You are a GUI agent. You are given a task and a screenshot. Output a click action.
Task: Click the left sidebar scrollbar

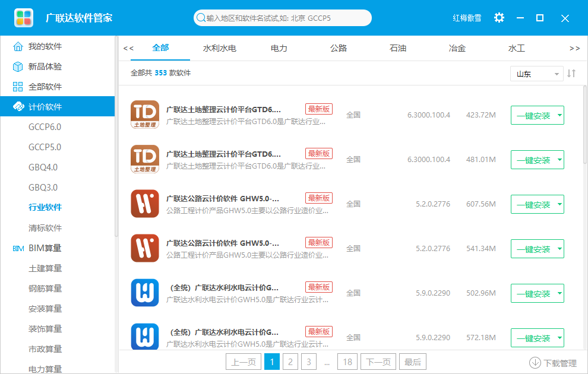(x=116, y=137)
